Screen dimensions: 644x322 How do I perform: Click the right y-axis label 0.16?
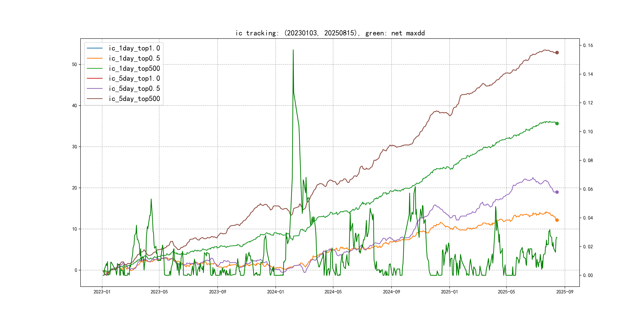[588, 46]
